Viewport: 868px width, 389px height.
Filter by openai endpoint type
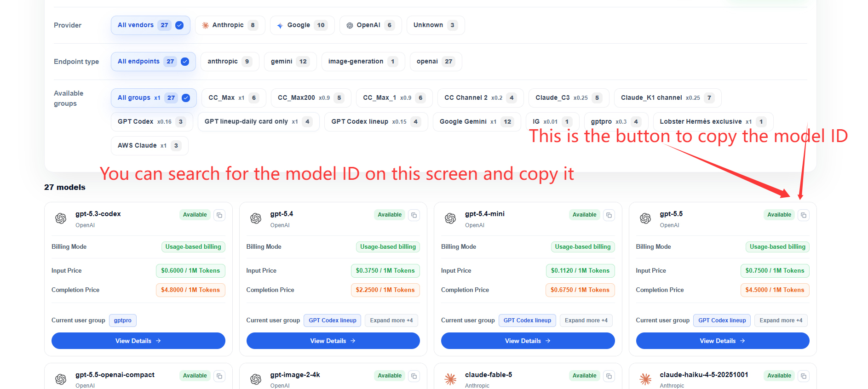[436, 62]
